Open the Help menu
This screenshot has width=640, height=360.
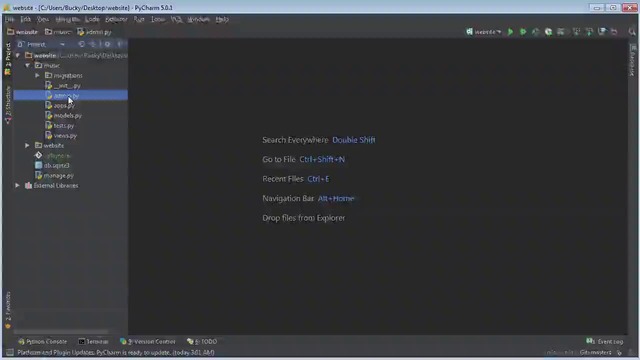pyautogui.click(x=222, y=19)
